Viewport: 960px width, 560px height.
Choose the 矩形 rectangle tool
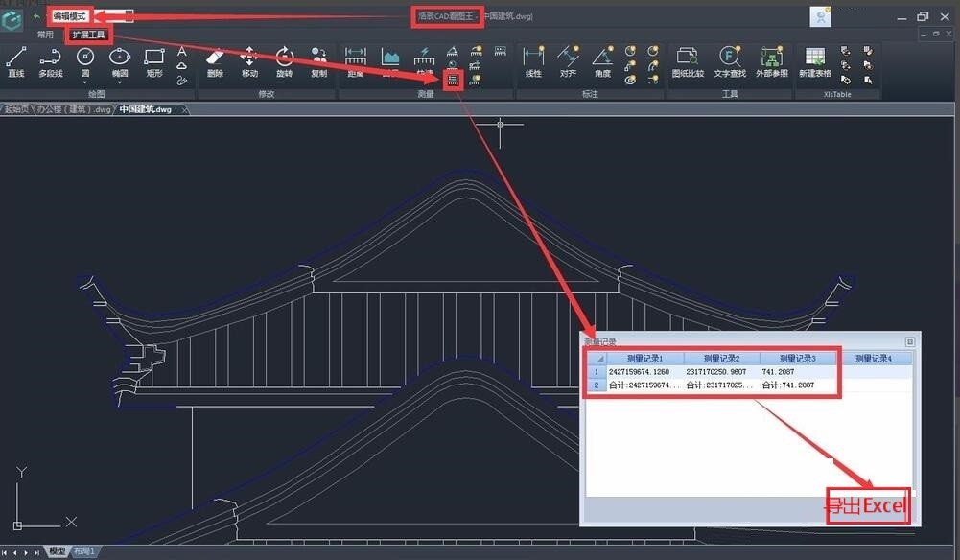tap(154, 61)
